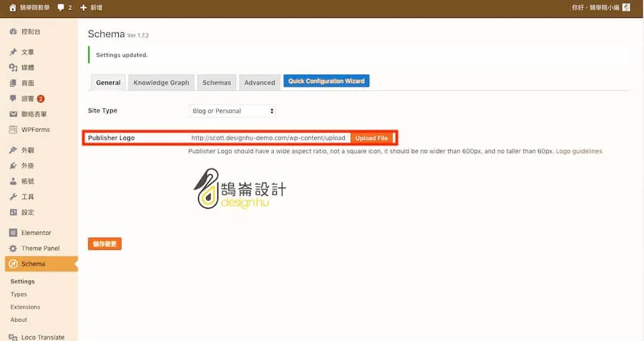This screenshot has width=644, height=341.
Task: Open Schema Settings submenu item
Action: (23, 282)
